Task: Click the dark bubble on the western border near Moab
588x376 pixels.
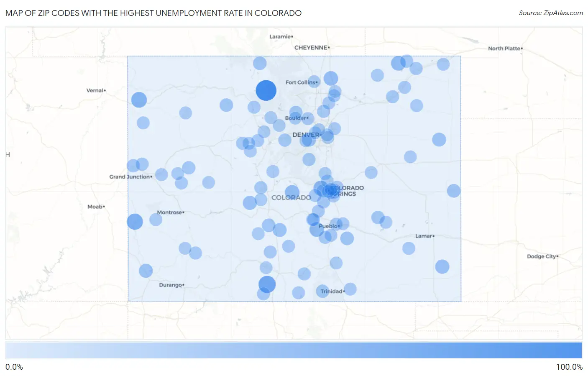Action: coord(135,221)
